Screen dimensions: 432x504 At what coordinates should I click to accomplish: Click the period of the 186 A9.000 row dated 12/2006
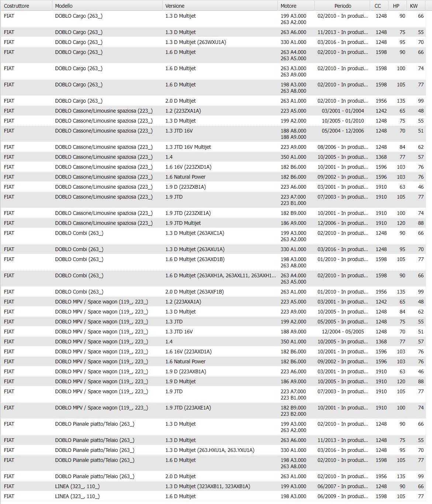pyautogui.click(x=343, y=223)
